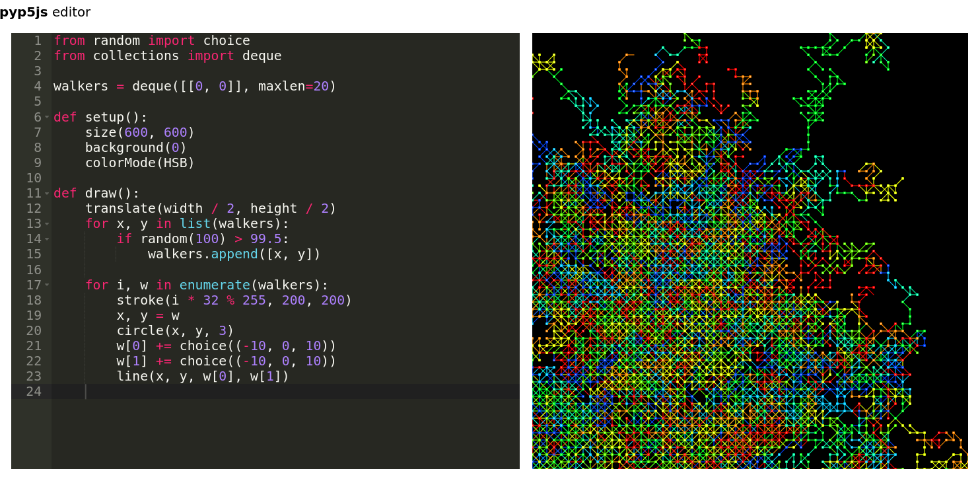Fold the 'for x, y in list' loop
This screenshot has width=980, height=481.
click(x=47, y=224)
